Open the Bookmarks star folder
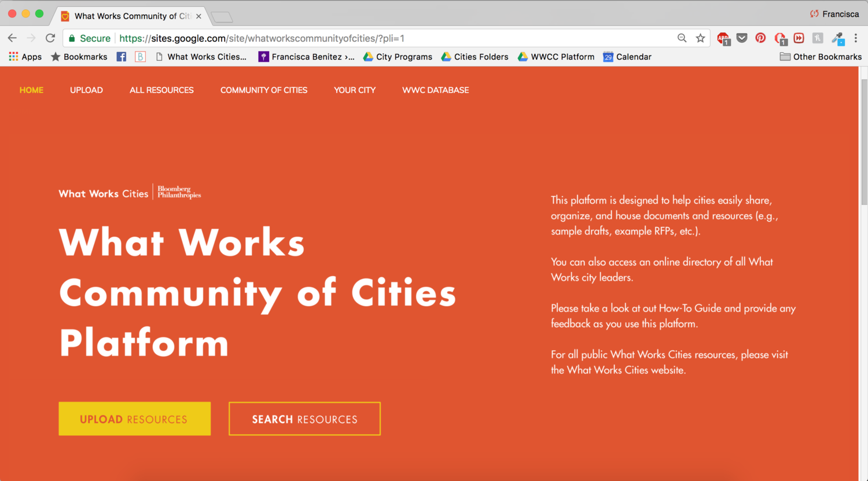 click(79, 57)
